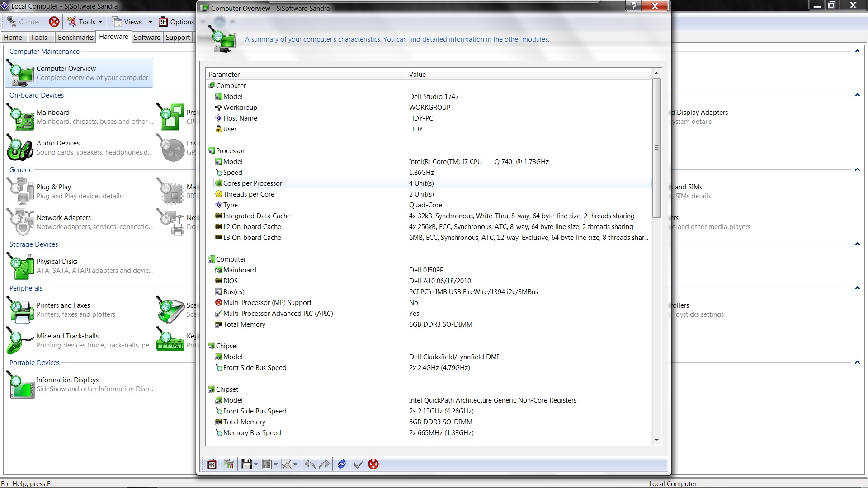The height and width of the screenshot is (488, 868).
Task: Open the save icon's dropdown arrow
Action: click(x=255, y=464)
